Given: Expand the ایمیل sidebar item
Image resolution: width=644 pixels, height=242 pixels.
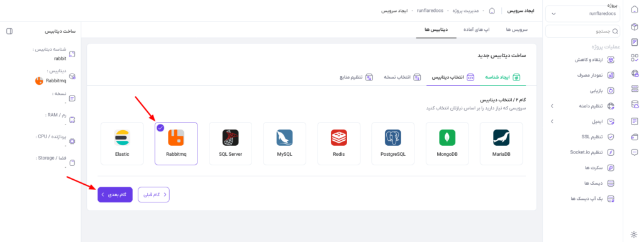Looking at the screenshot, I should pyautogui.click(x=582, y=121).
